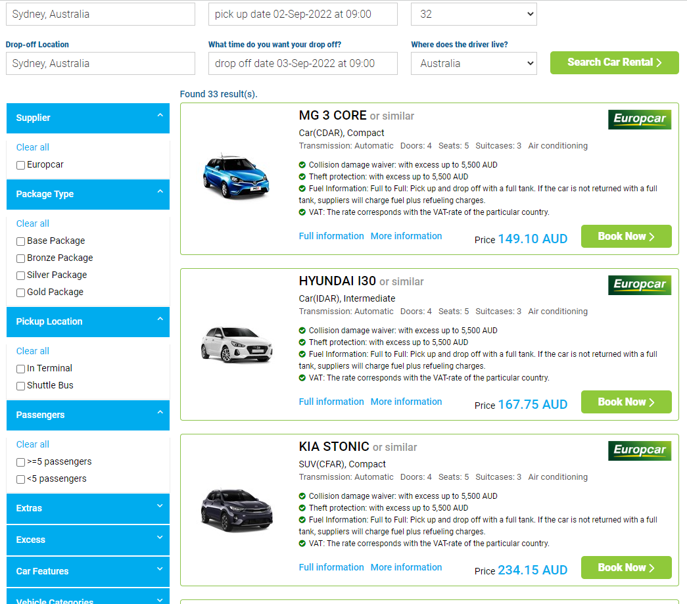Open the driver age dropdown showing 32
The width and height of the screenshot is (687, 604).
click(474, 14)
